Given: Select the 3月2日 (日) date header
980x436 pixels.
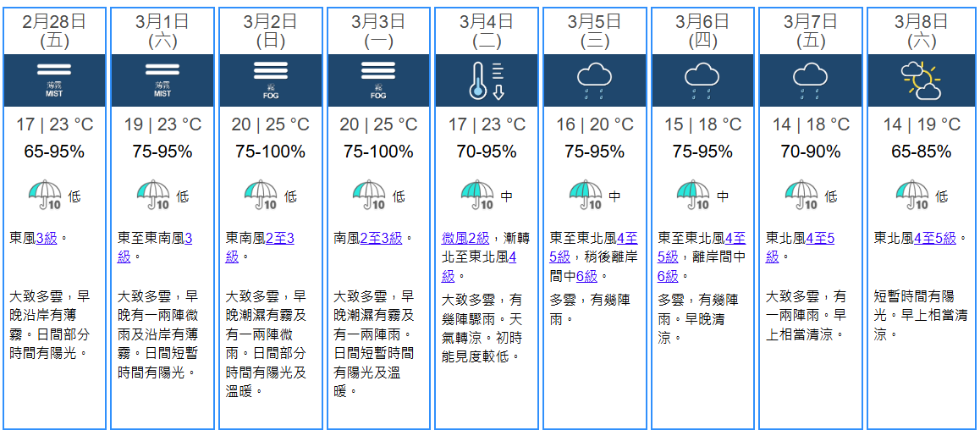Looking at the screenshot, I should (271, 30).
